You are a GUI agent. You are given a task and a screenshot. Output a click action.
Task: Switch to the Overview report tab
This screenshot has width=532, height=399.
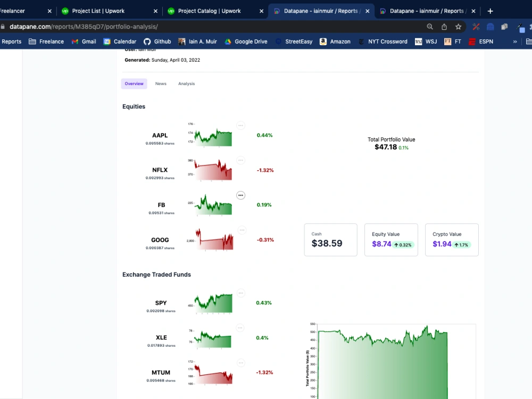(x=134, y=84)
